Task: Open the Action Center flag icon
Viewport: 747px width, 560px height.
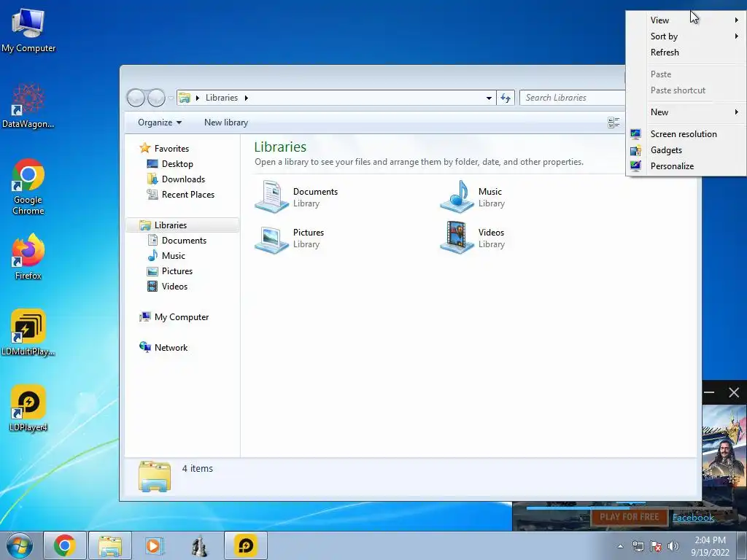Action: tap(656, 546)
